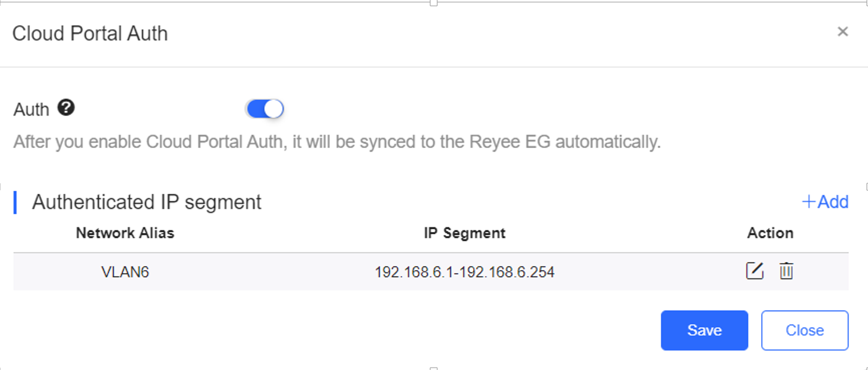Screen dimensions: 868x370
Task: Click the Auth help question mark icon
Action: tap(66, 108)
